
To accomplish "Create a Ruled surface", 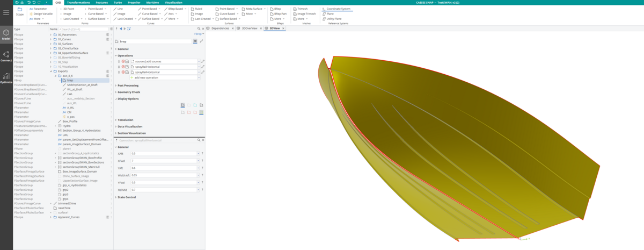I will coord(196,9).
